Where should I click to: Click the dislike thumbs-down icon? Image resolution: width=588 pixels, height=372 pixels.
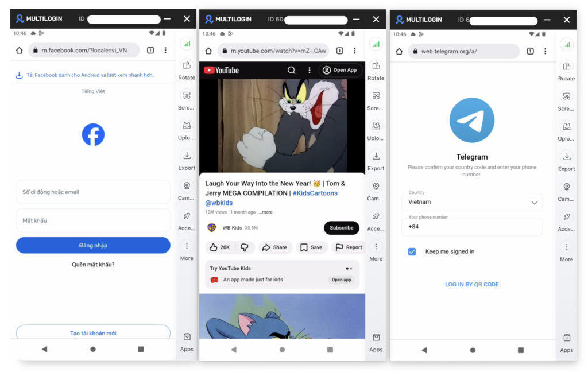point(245,247)
